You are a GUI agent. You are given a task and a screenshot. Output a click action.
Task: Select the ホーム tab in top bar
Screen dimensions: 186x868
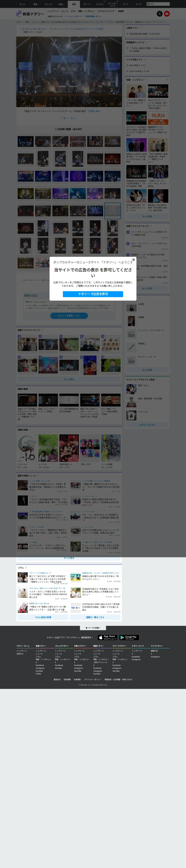[22, 4]
